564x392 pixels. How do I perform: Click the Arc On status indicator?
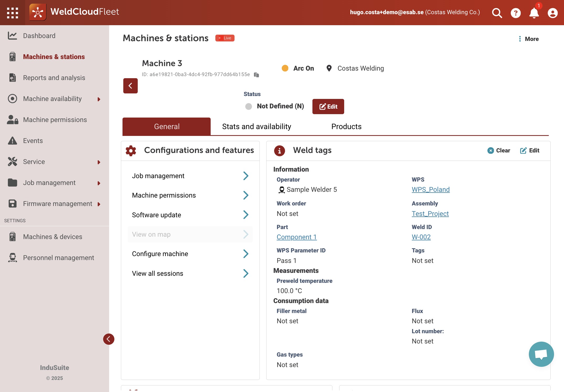298,68
